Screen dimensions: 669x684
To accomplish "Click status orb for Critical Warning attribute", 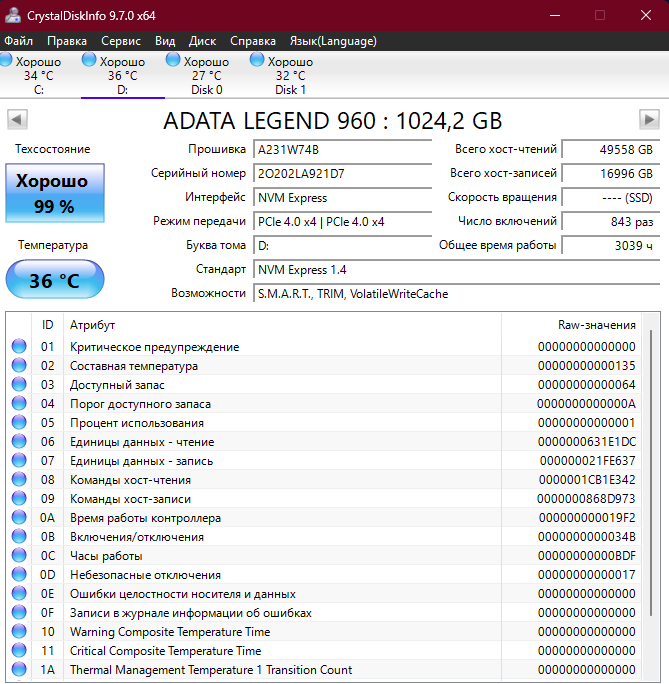I will (x=19, y=347).
